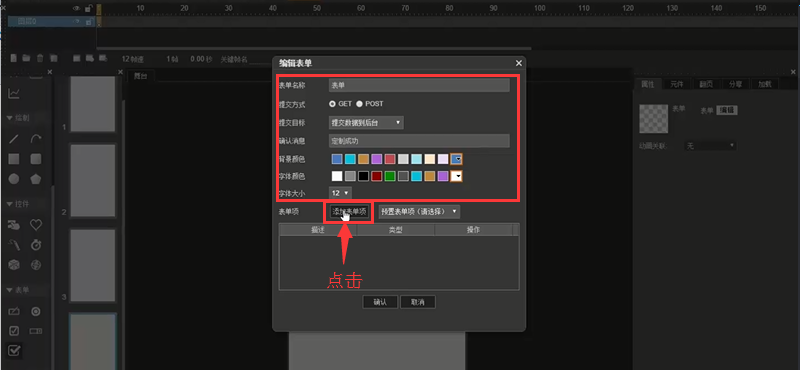800x370 pixels.
Task: Click the 确认消息 confirmation message field
Action: click(419, 140)
